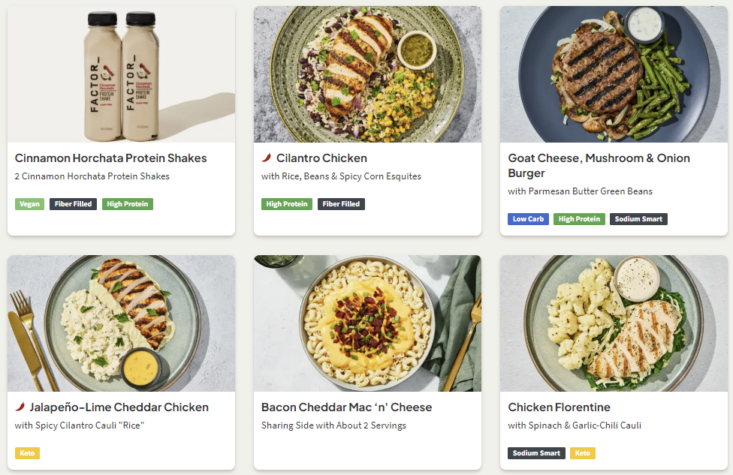The height and width of the screenshot is (475, 733).
Task: Click the yellow Keto tag on Chicken Florentine
Action: pyautogui.click(x=582, y=453)
